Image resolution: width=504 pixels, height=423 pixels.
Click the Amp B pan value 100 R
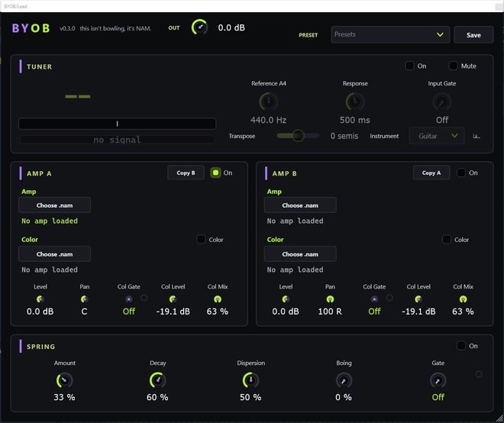coord(330,312)
